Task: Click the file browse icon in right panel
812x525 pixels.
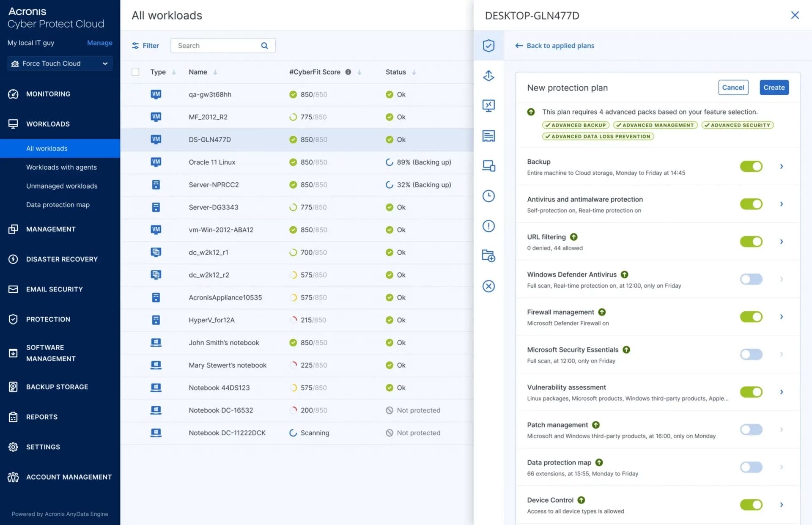Action: (x=488, y=256)
